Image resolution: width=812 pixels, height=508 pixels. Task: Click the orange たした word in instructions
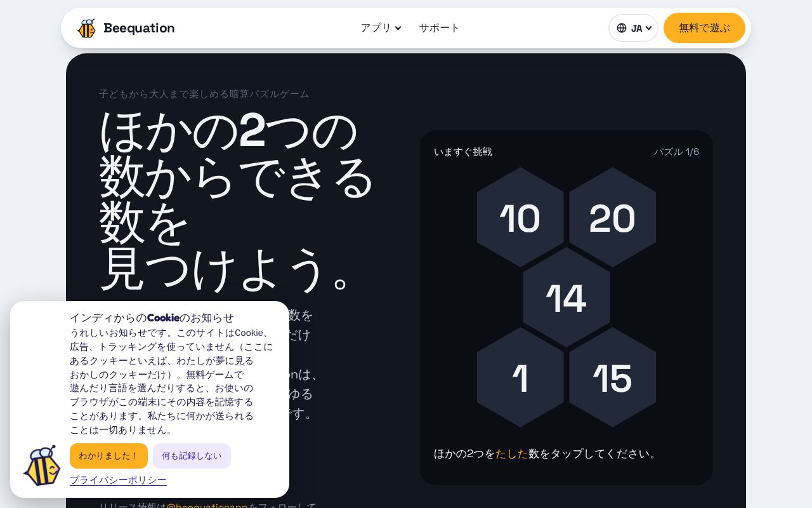coord(512,453)
